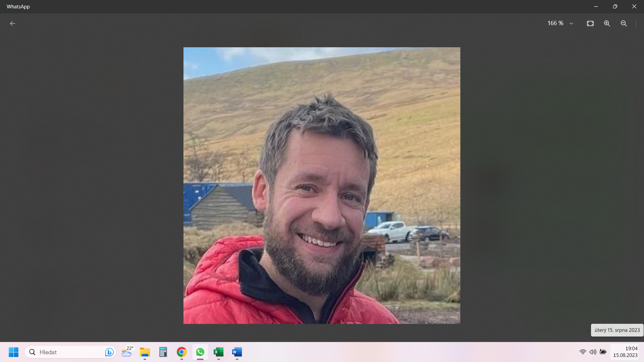Image resolution: width=644 pixels, height=362 pixels.
Task: Open the 166 % zoom level dropdown
Action: 571,23
